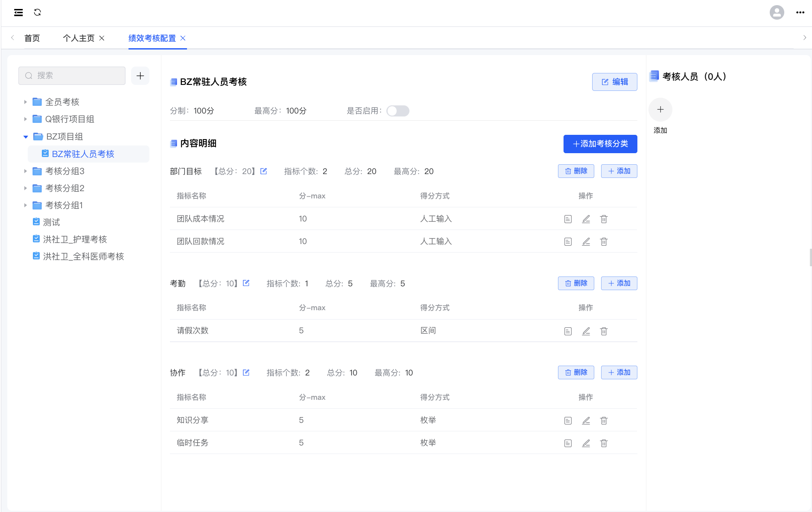Delete the 临时任务 indicator
The width and height of the screenshot is (812, 512).
pos(604,443)
